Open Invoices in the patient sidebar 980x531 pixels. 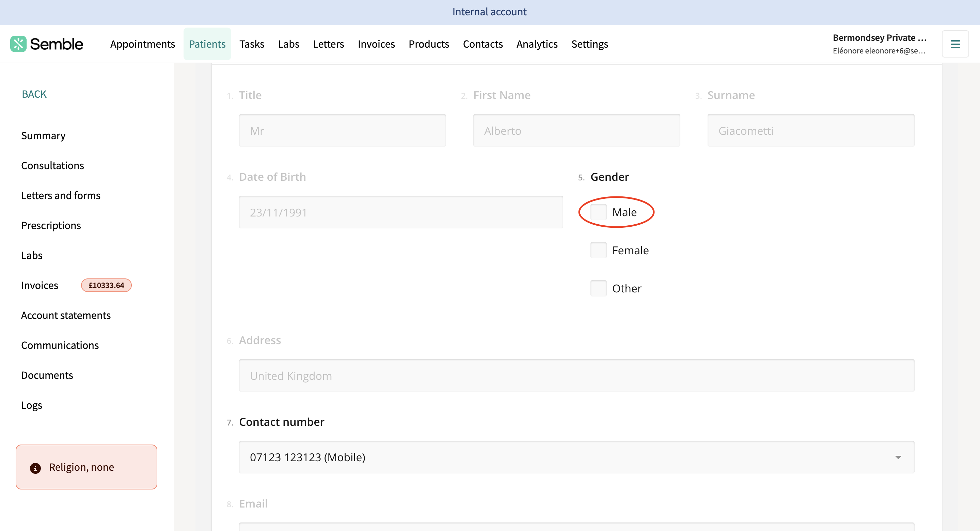point(39,285)
